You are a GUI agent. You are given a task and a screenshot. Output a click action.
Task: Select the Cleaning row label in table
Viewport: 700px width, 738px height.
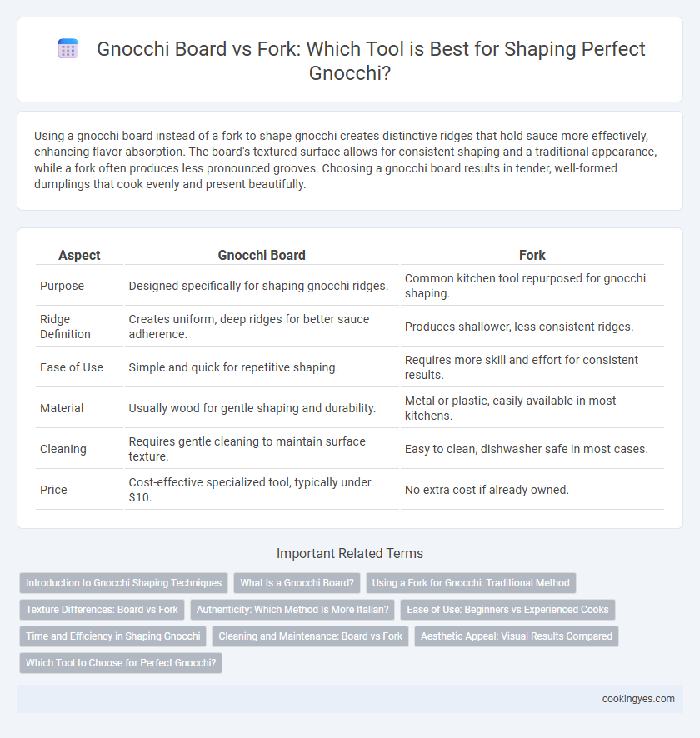point(63,449)
